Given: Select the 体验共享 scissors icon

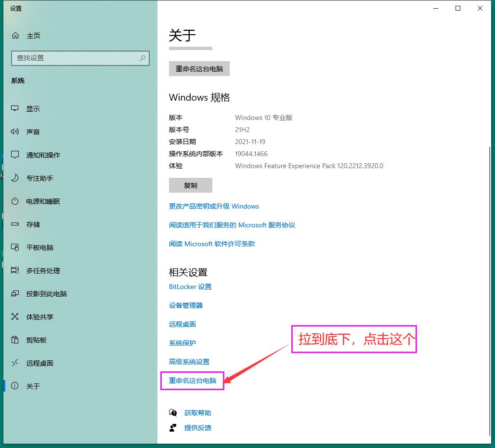Looking at the screenshot, I should [15, 317].
